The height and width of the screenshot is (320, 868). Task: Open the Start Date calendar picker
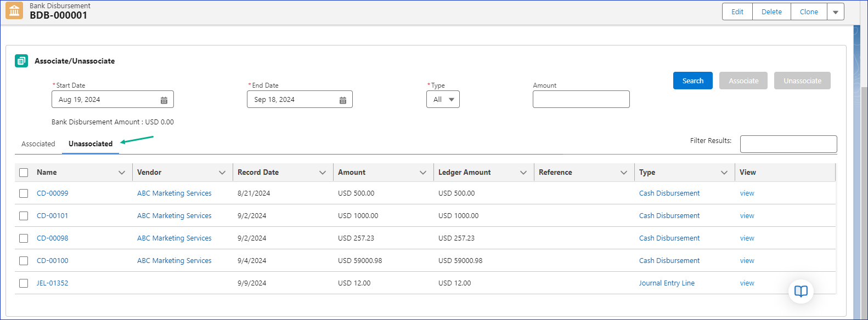pos(164,100)
